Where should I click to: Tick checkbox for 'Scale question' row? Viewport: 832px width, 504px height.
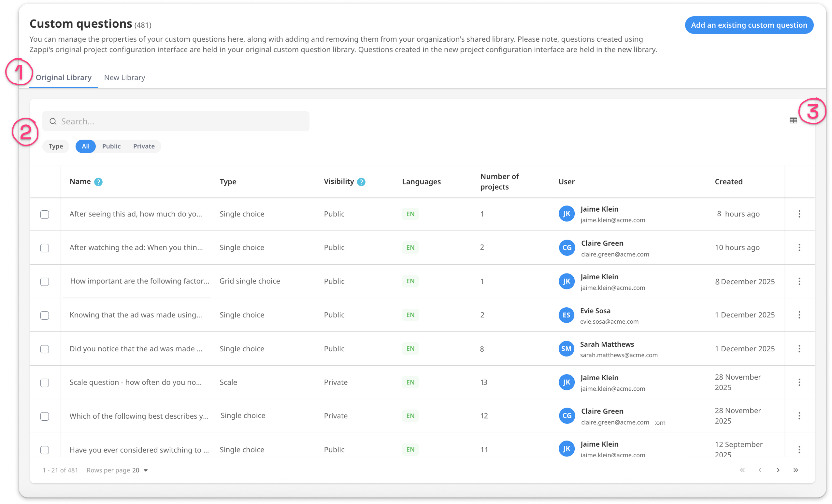pos(45,383)
